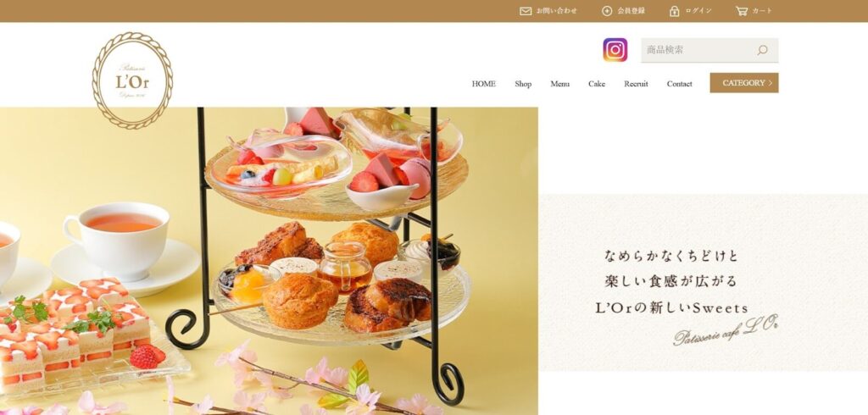Open the Instagram icon link
Image resolution: width=868 pixels, height=415 pixels.
pos(615,50)
